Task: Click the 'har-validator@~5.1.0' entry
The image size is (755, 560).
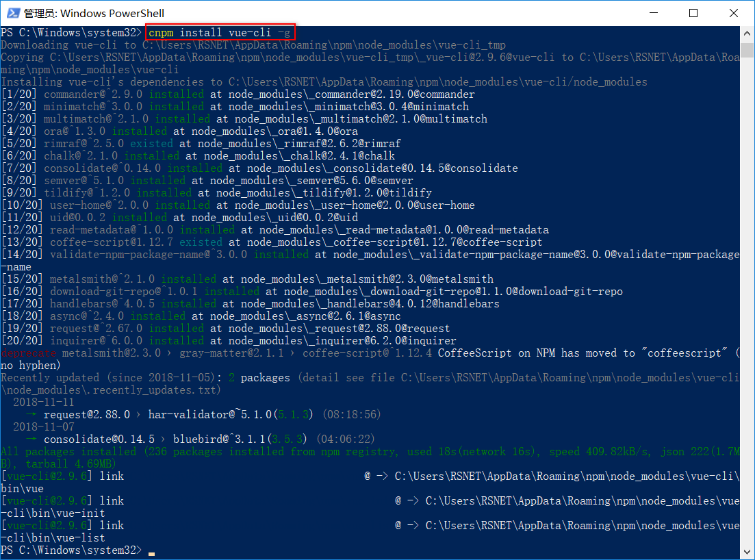Action: pos(210,415)
